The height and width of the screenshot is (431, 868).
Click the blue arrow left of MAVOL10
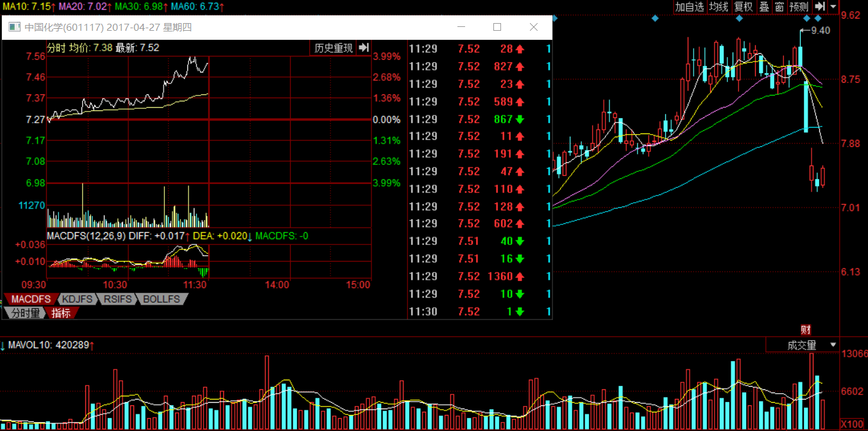pyautogui.click(x=3, y=346)
